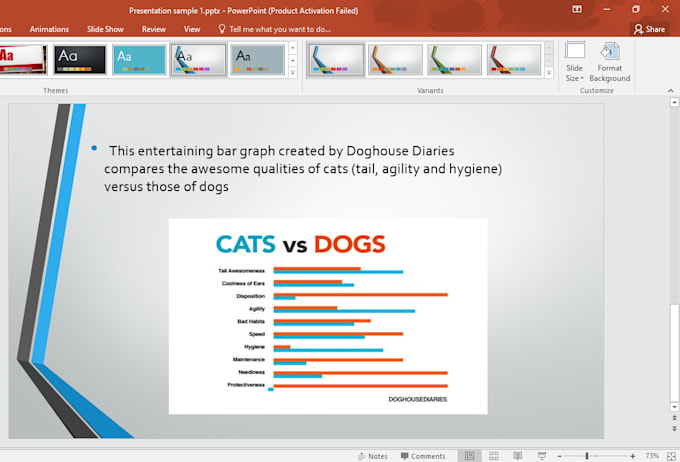This screenshot has height=462, width=680.
Task: Choose the red stripe variant
Action: (x=513, y=59)
